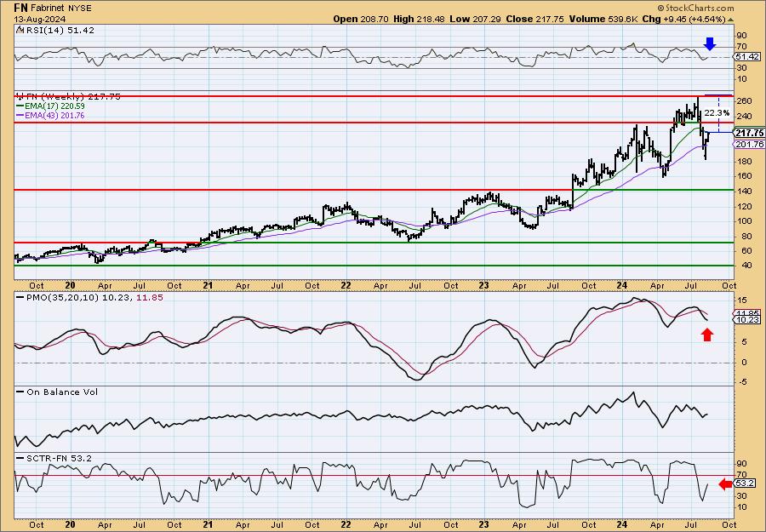Select the FN ticker symbol in header
The height and width of the screenshot is (532, 766).
click(20, 8)
